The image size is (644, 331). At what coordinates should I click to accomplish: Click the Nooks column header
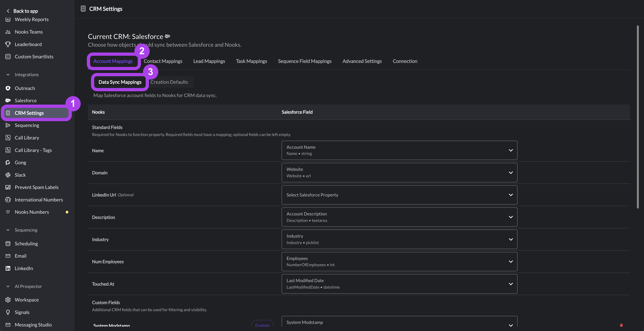(98, 112)
